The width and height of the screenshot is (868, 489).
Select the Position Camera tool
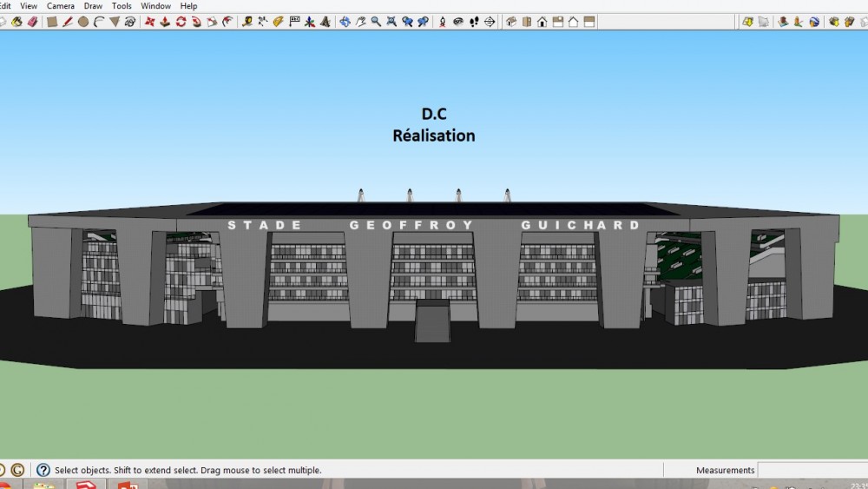[443, 22]
